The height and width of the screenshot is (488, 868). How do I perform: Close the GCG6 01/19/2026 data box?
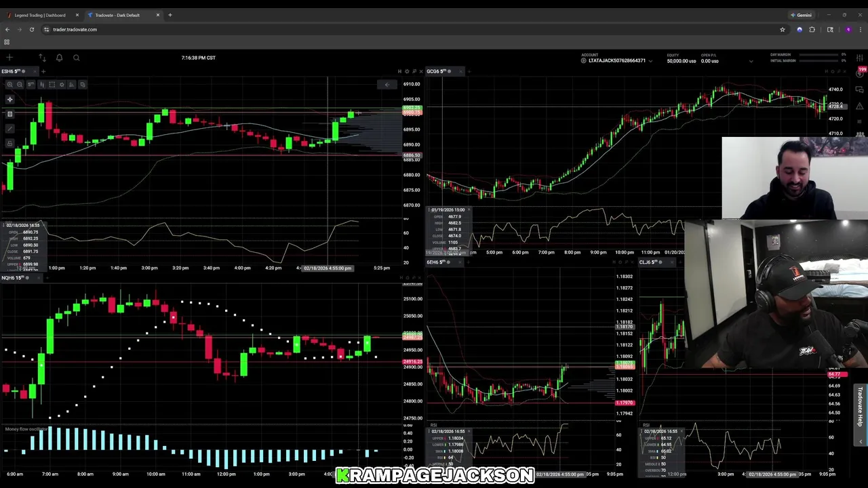(469, 209)
